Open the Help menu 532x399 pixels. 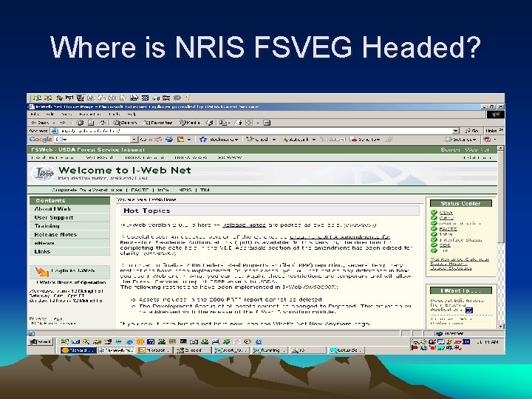click(x=132, y=115)
